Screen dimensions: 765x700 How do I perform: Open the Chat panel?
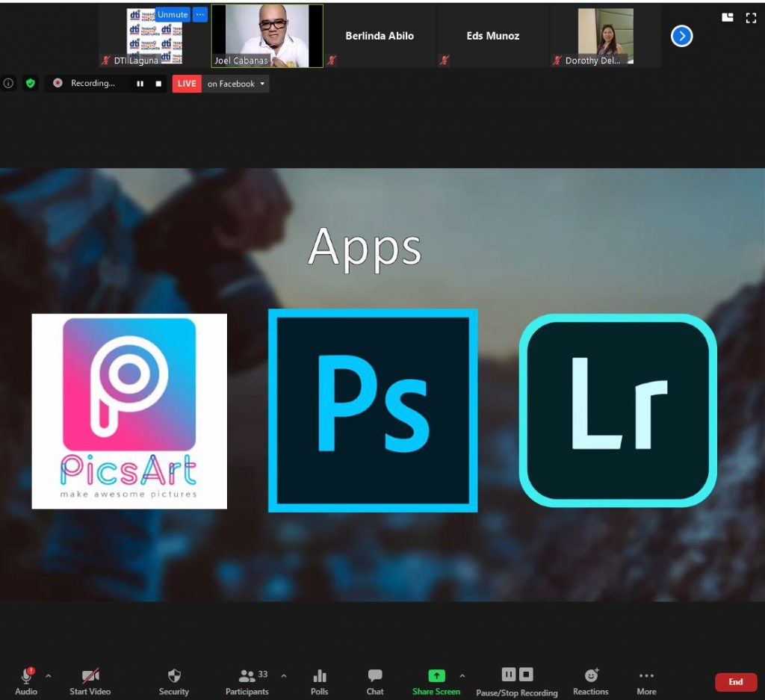tap(375, 676)
